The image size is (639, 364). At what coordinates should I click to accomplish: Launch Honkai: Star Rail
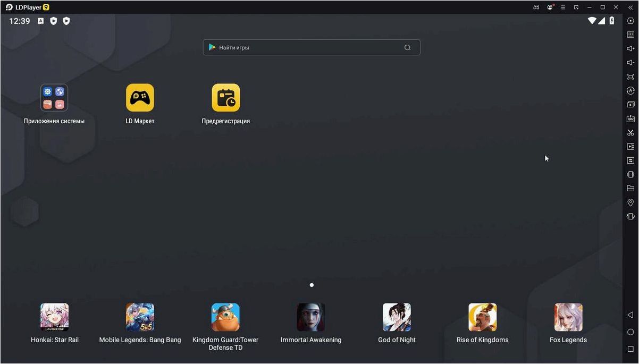(55, 317)
